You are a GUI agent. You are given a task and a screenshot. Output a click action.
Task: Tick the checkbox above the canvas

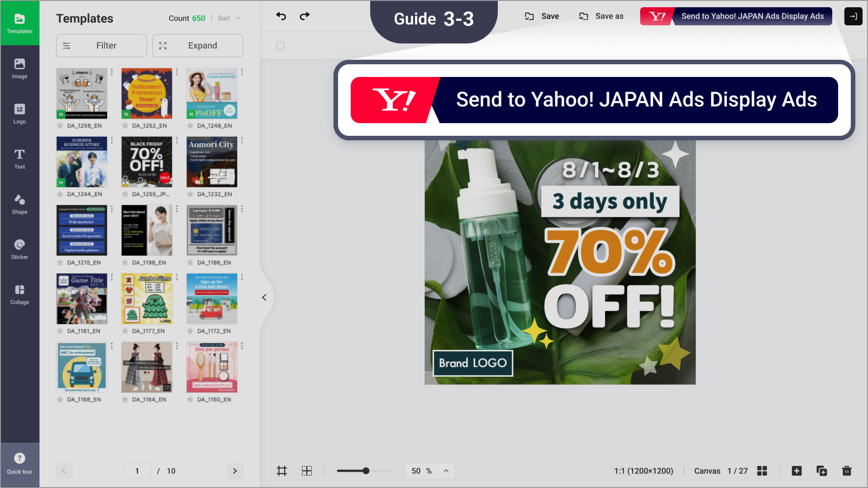280,46
